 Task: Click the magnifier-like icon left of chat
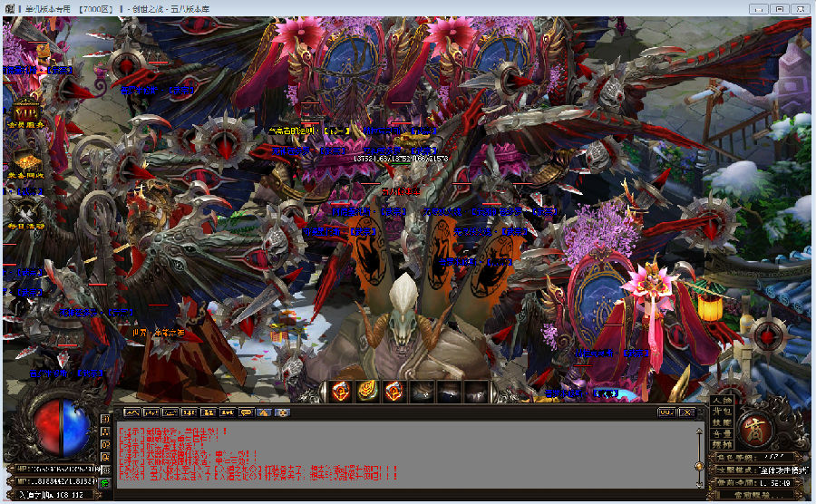105,457
